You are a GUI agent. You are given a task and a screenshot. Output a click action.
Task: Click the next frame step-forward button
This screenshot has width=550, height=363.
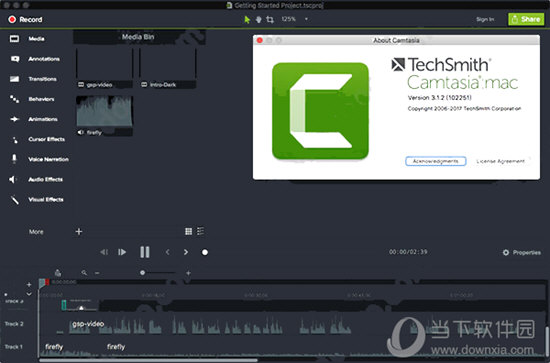point(122,252)
